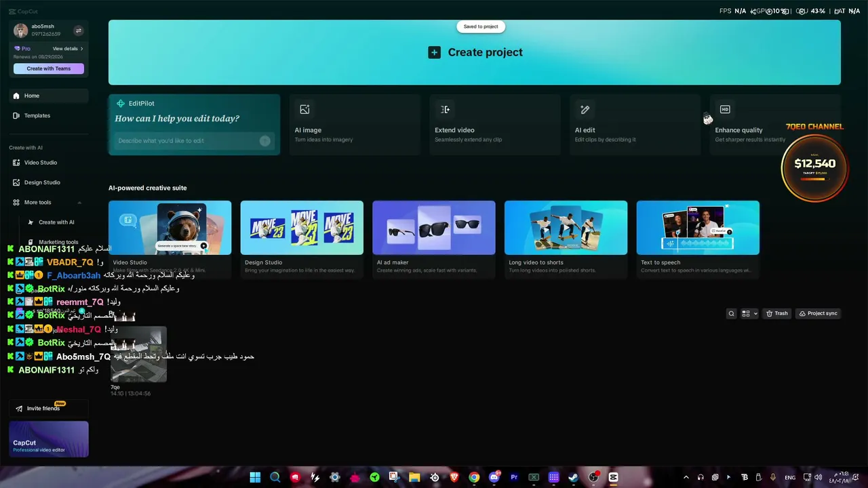Click the Extend video card icon
Screen dimensions: 868x488
pos(445,109)
